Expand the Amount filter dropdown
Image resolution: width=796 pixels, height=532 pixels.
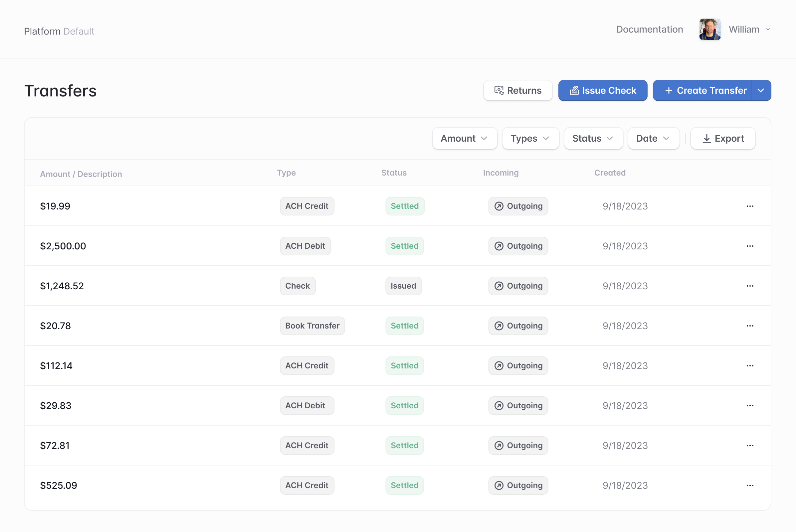[x=464, y=138]
